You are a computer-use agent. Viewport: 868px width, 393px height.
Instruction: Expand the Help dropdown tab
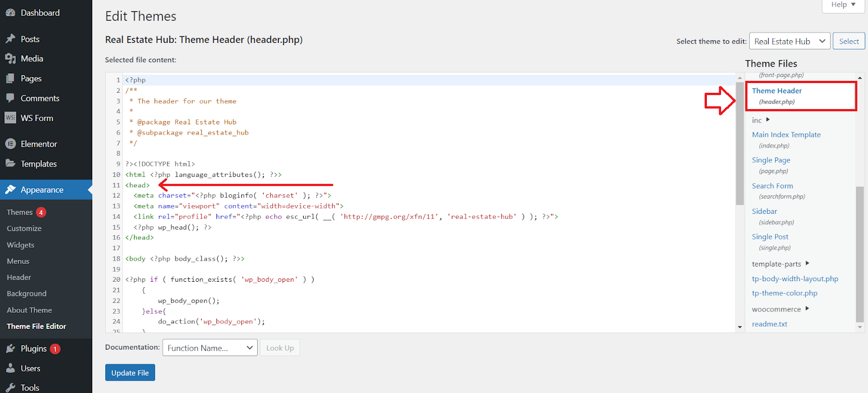coord(844,5)
